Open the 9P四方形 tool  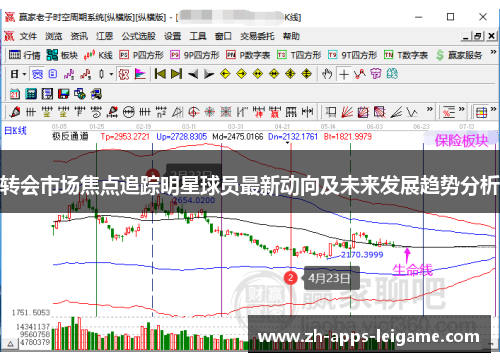click(x=195, y=55)
